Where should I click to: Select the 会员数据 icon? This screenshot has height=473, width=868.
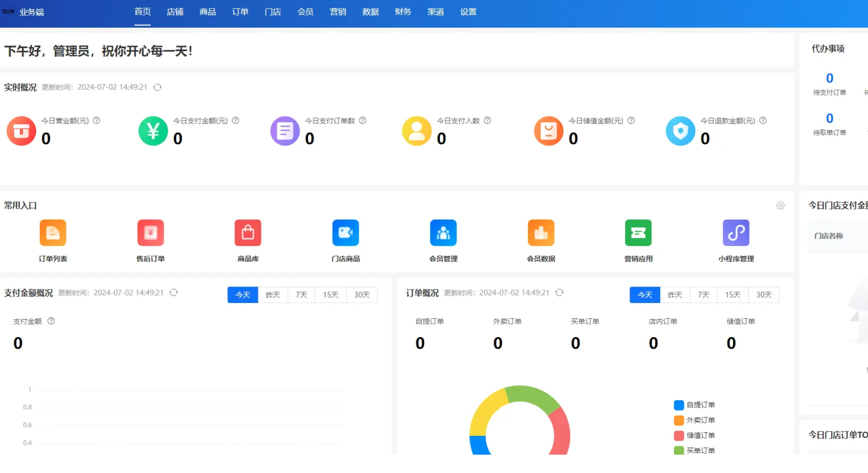541,233
